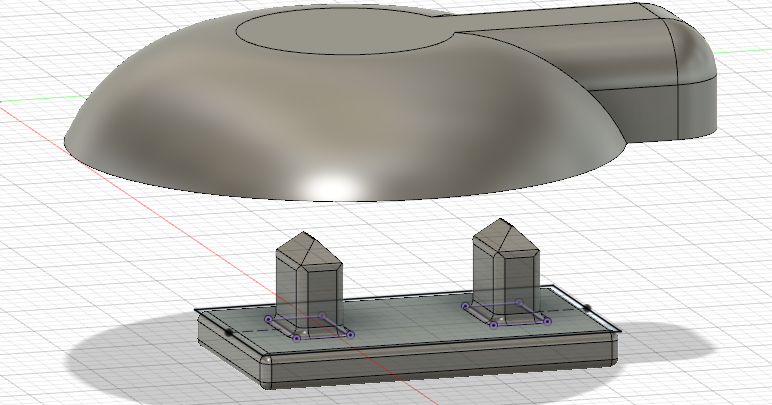Select the left peg's front face
The image size is (772, 405).
(x=319, y=290)
